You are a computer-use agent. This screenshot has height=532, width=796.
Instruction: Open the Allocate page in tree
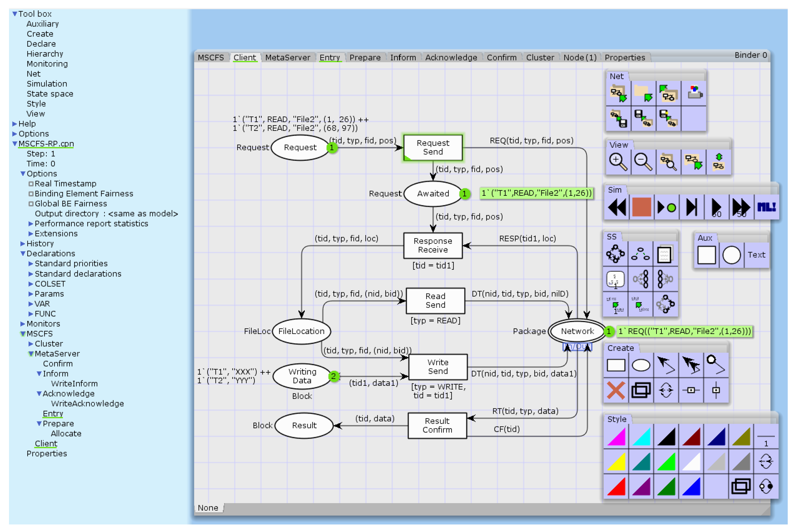pyautogui.click(x=66, y=434)
